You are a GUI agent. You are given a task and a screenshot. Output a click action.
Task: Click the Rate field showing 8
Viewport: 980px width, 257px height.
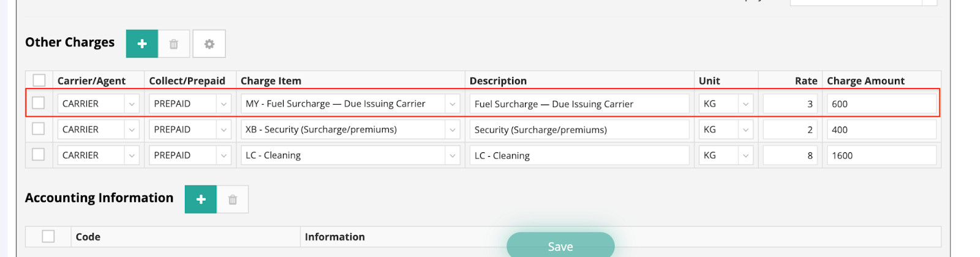point(790,155)
